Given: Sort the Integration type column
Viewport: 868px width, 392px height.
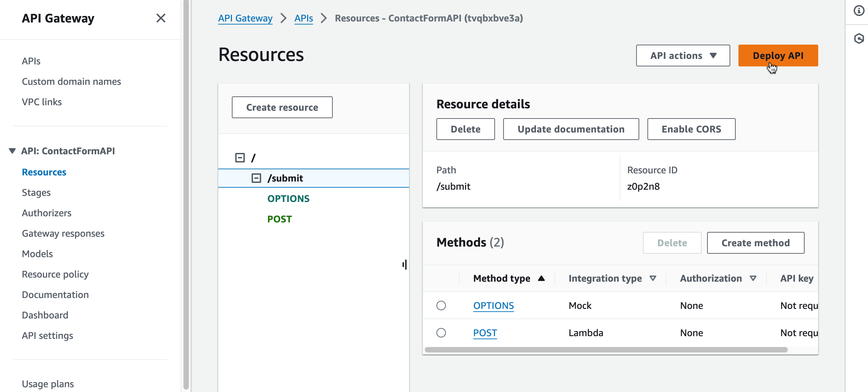Looking at the screenshot, I should (653, 278).
